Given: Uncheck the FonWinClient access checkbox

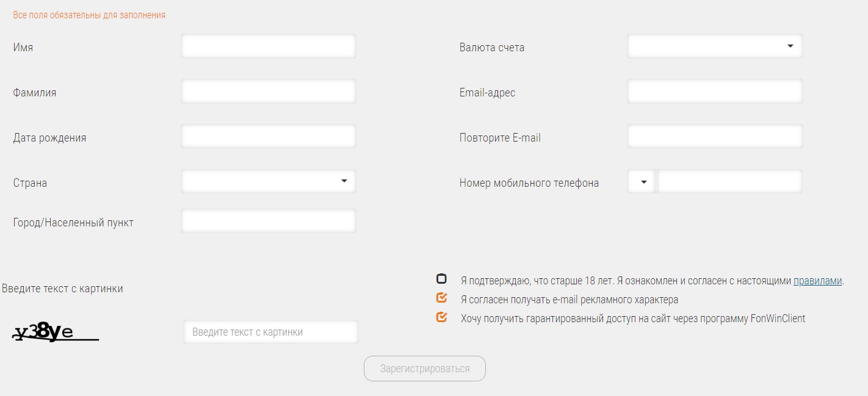Looking at the screenshot, I should pos(441,317).
